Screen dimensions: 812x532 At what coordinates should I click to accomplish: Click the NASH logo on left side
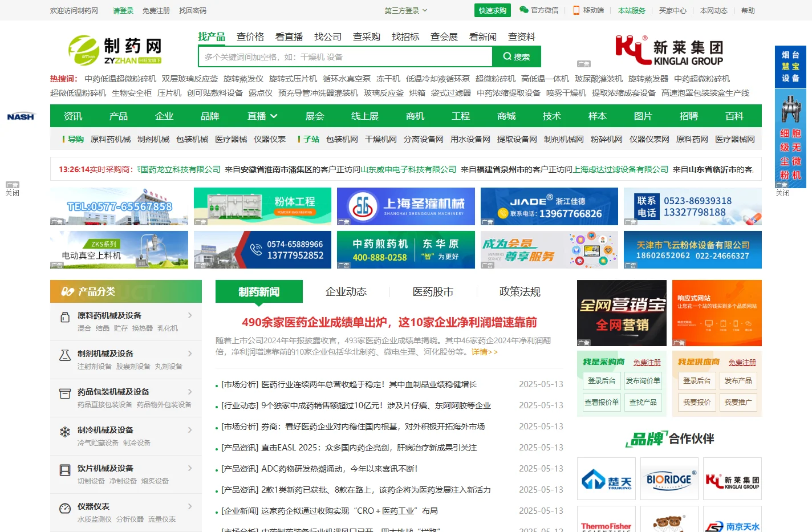click(21, 116)
